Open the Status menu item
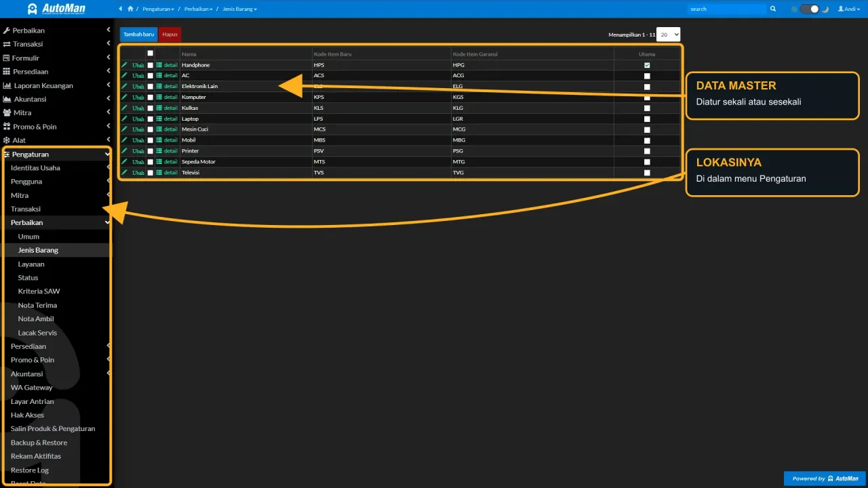Screen dimensions: 868x488 pyautogui.click(x=28, y=278)
